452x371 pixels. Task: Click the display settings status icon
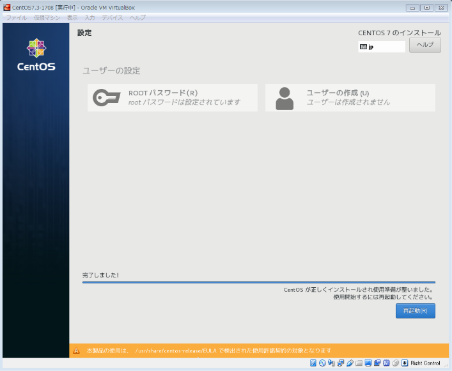368,363
